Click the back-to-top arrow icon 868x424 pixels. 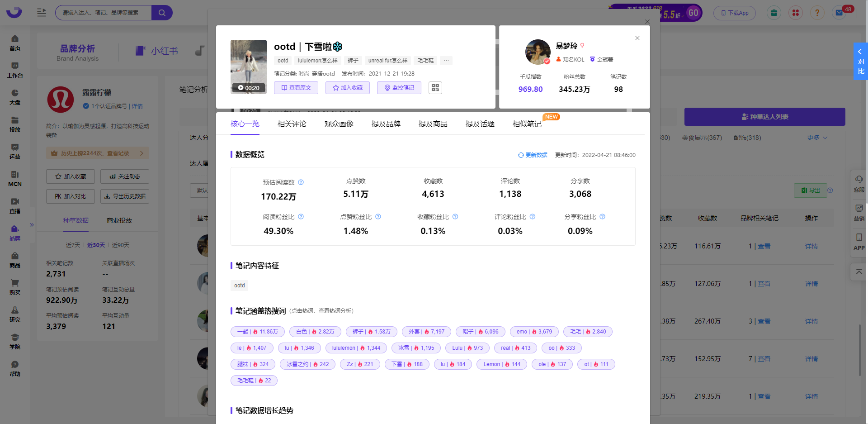[859, 272]
